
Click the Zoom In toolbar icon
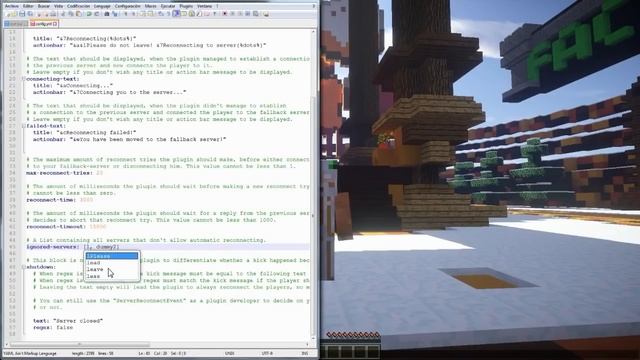(126, 14)
